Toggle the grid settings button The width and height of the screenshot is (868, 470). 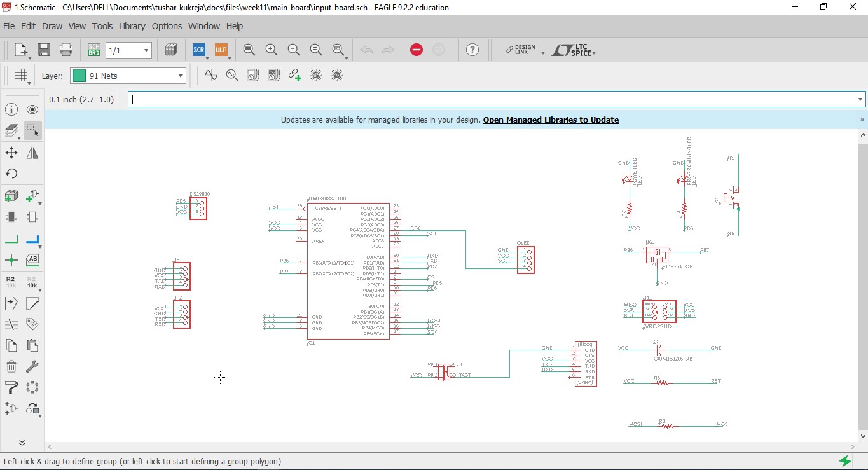coord(21,76)
